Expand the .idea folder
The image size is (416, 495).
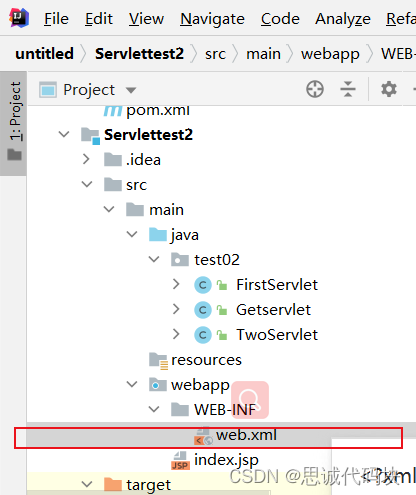click(86, 159)
